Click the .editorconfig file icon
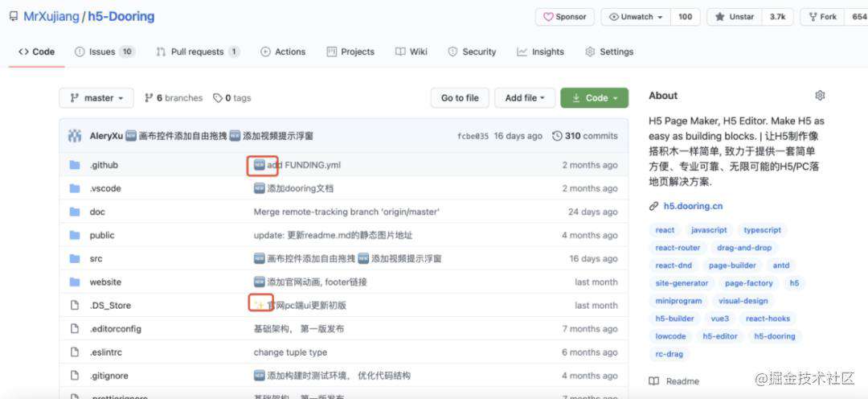Viewport: 868px width, 399px height. tap(75, 329)
